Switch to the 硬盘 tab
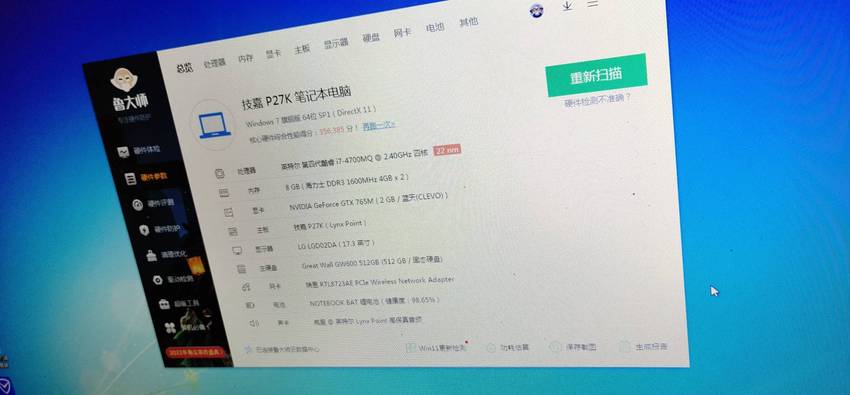Viewport: 850px width, 395px height. coord(371,37)
